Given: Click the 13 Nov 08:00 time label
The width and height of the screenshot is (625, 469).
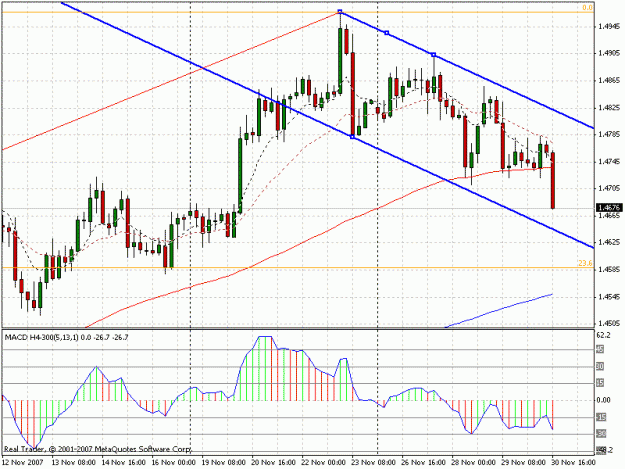Looking at the screenshot, I should coord(73,462).
